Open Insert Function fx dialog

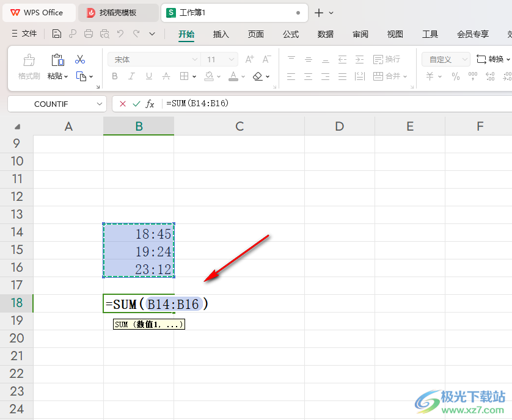150,104
